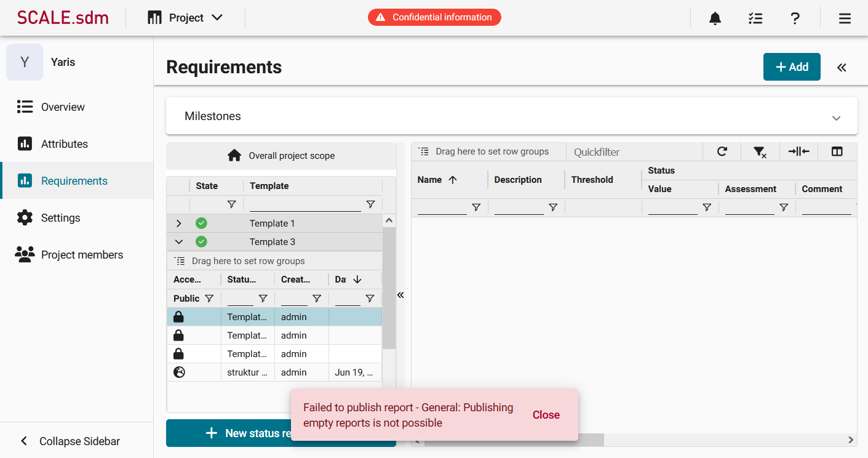Image resolution: width=868 pixels, height=458 pixels.
Task: Collapse the right panel with double chevron
Action: click(842, 67)
